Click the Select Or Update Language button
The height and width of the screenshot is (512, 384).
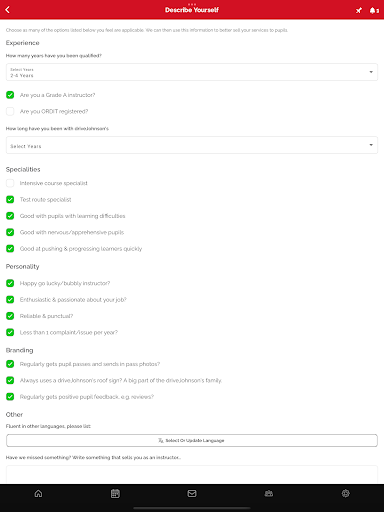[x=192, y=440]
